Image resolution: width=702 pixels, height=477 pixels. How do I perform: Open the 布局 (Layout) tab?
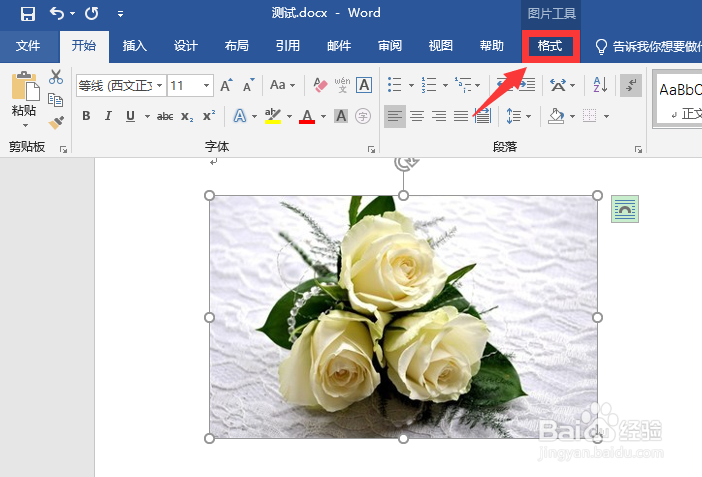pos(236,46)
